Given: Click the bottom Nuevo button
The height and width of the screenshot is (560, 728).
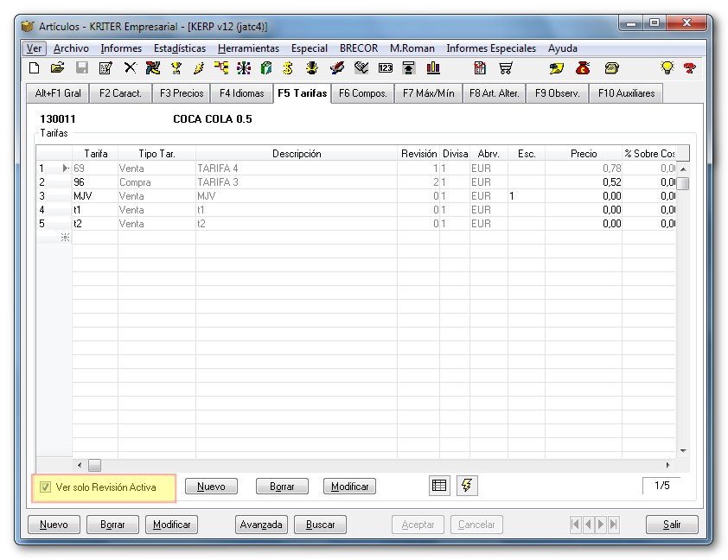Looking at the screenshot, I should click(x=54, y=525).
